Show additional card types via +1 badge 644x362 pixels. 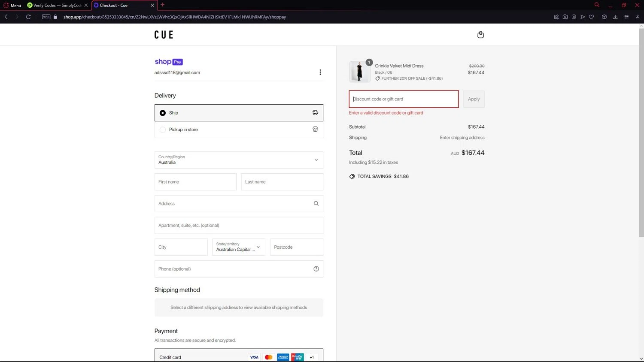[x=312, y=357]
